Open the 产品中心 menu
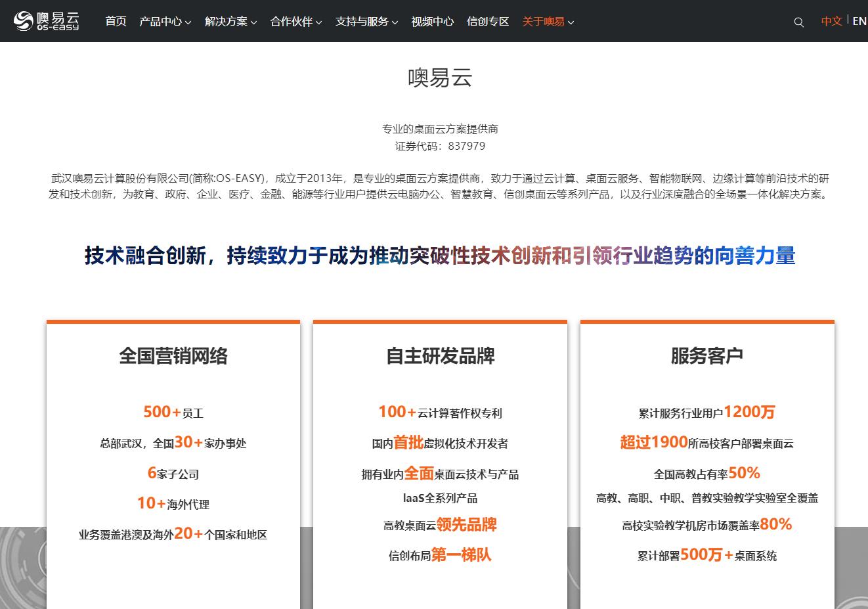Image resolution: width=868 pixels, height=609 pixels. pyautogui.click(x=160, y=21)
